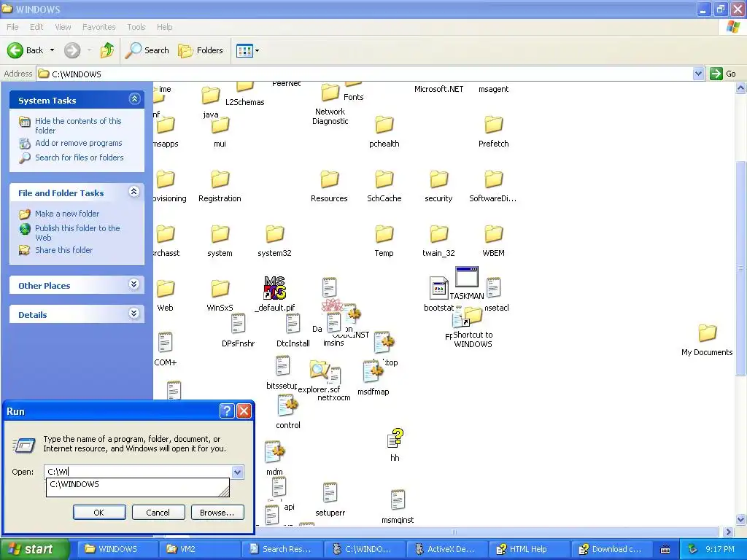Open the File menu
The image size is (747, 560).
(x=13, y=27)
